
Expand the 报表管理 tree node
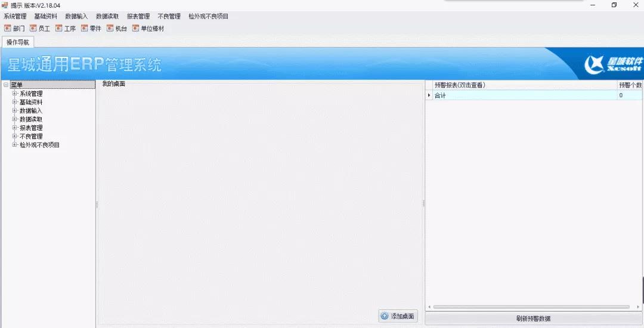(14, 128)
